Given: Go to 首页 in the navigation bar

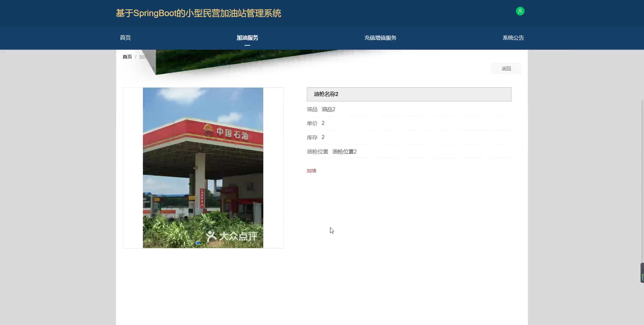Looking at the screenshot, I should click(x=125, y=38).
